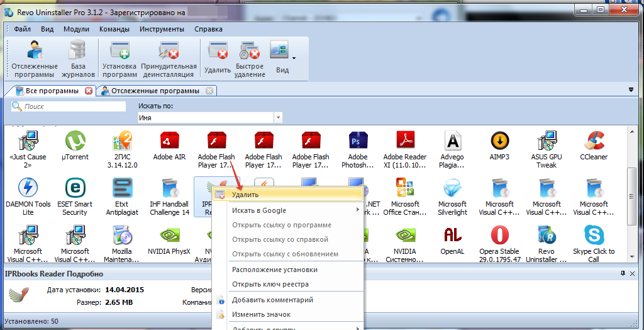
Task: Choose Добавить комментарий context entry
Action: click(287, 300)
